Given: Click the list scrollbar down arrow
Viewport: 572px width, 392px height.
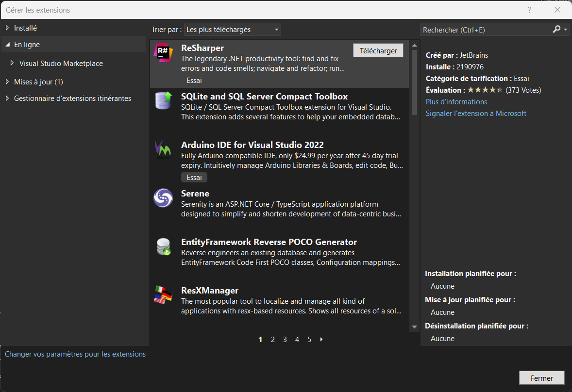Looking at the screenshot, I should point(414,327).
